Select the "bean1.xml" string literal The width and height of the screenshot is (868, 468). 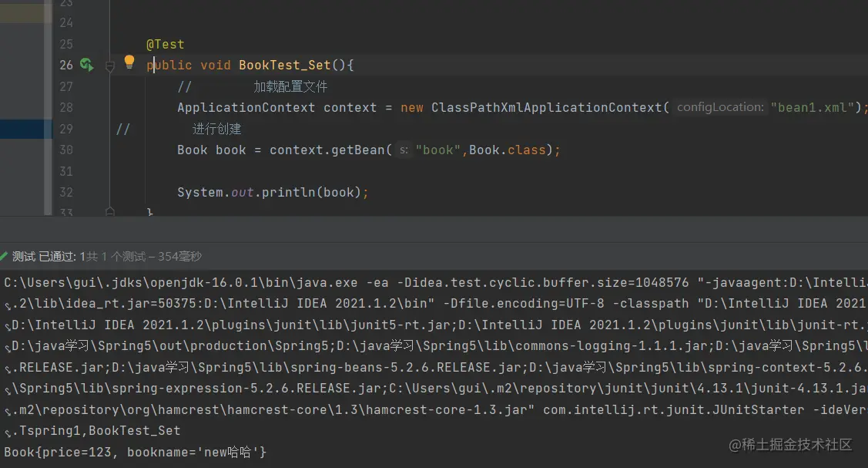[x=812, y=107]
